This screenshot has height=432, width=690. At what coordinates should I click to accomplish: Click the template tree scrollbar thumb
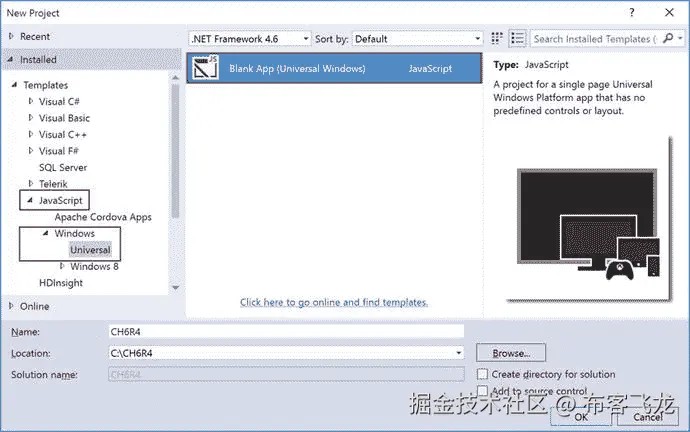click(175, 151)
